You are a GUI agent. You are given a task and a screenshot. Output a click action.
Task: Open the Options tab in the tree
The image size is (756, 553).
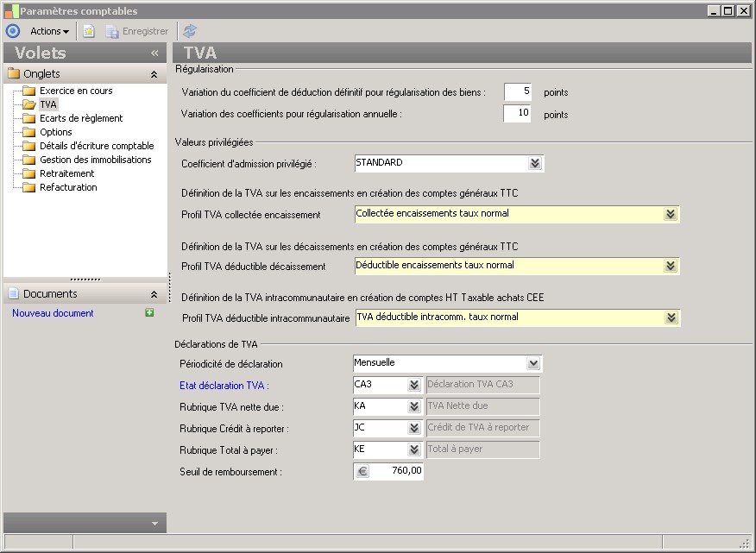(x=55, y=132)
